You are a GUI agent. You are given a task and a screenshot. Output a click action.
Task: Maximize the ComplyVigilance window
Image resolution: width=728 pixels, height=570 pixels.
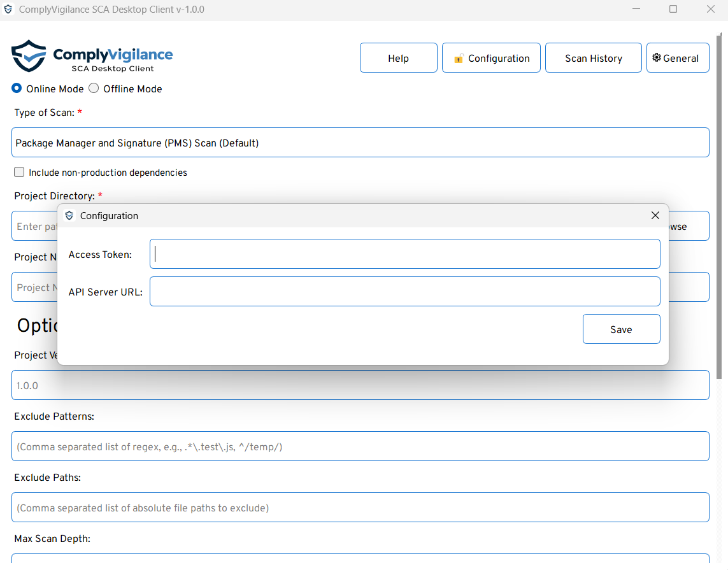pyautogui.click(x=673, y=10)
